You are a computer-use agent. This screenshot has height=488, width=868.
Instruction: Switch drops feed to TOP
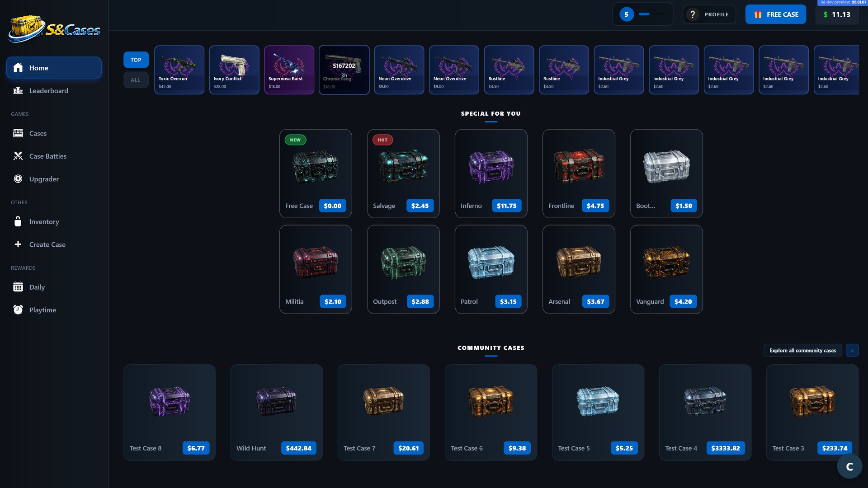(x=136, y=60)
